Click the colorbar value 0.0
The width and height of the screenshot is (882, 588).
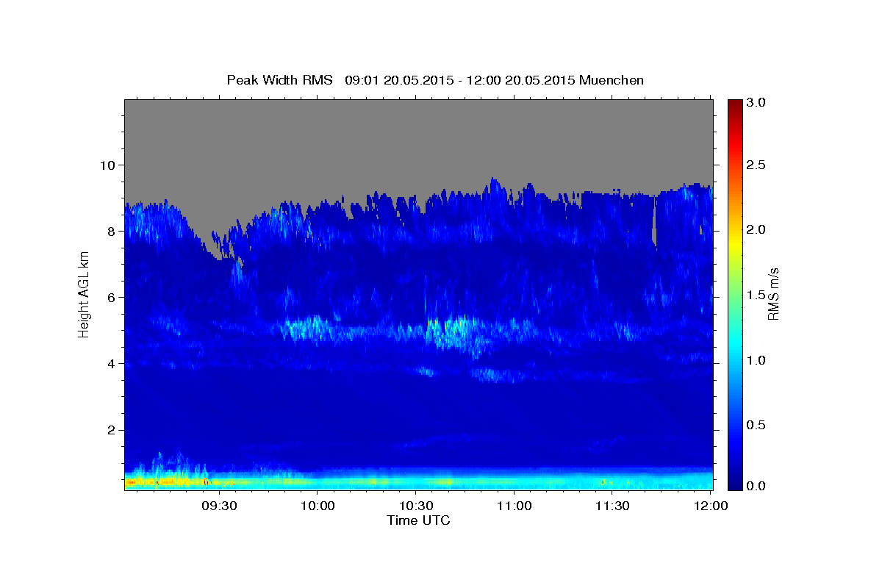756,486
